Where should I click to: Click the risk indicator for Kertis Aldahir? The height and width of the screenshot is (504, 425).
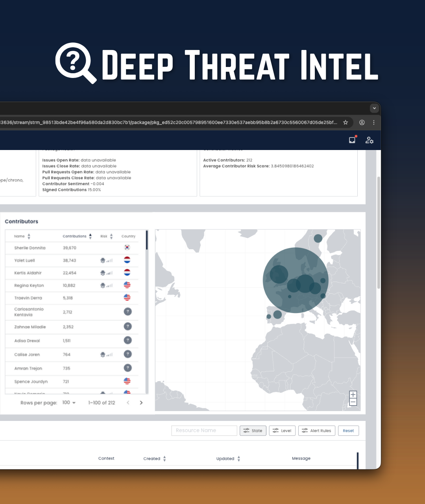click(x=106, y=273)
